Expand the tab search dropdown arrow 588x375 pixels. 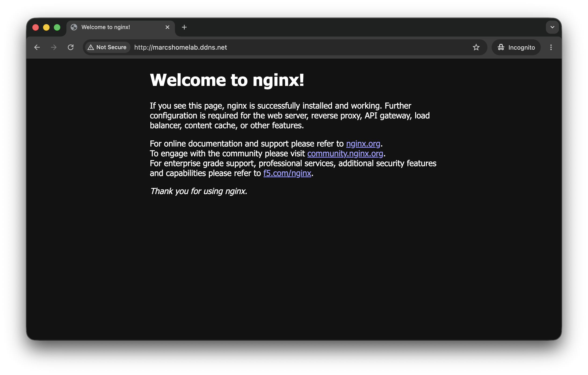click(552, 27)
